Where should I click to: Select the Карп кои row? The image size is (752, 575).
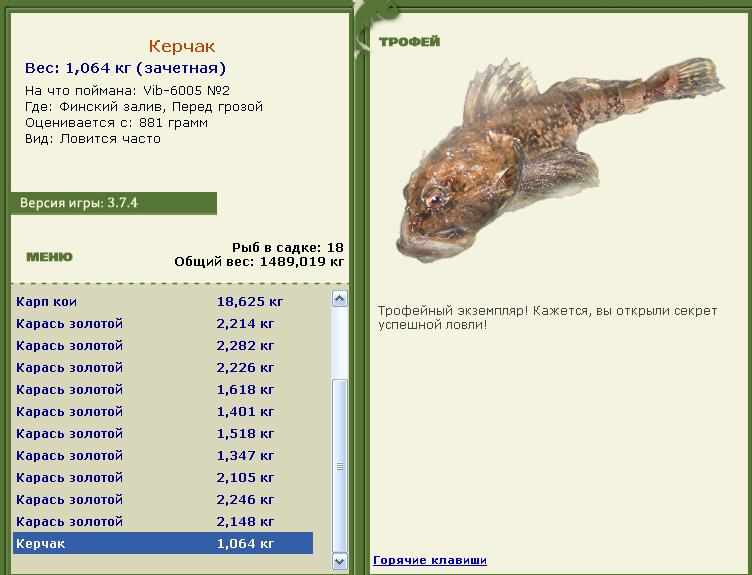pyautogui.click(x=163, y=302)
